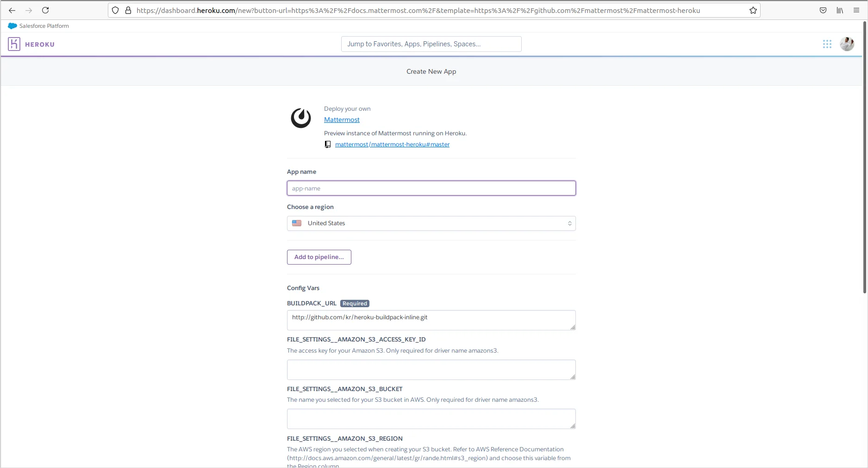The width and height of the screenshot is (868, 468).
Task: Click the region dropdown arrows
Action: pos(570,223)
